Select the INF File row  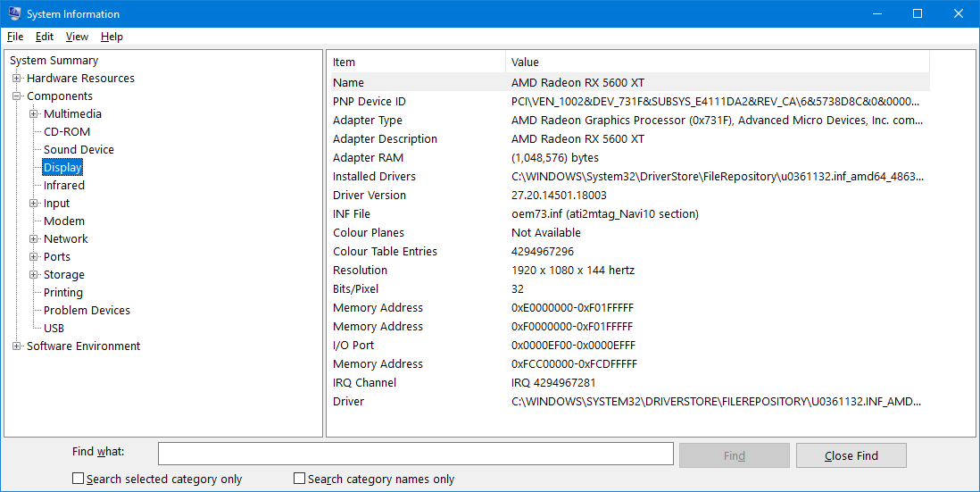click(630, 213)
